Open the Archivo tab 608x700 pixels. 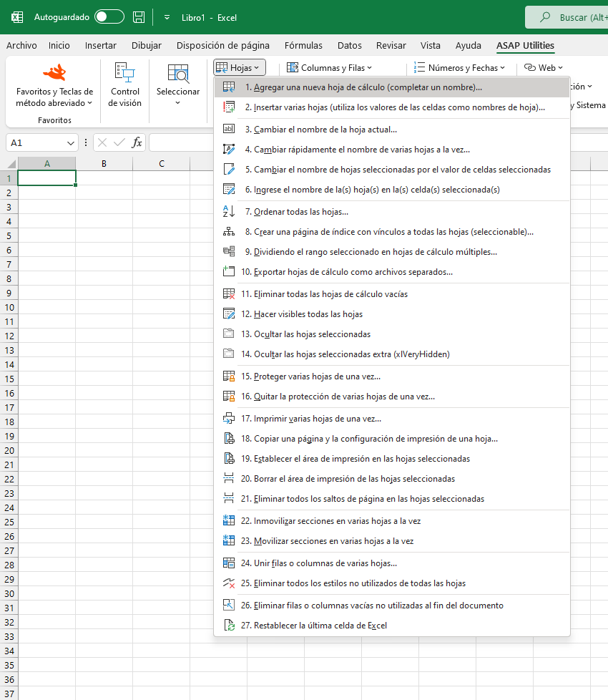[x=21, y=46]
